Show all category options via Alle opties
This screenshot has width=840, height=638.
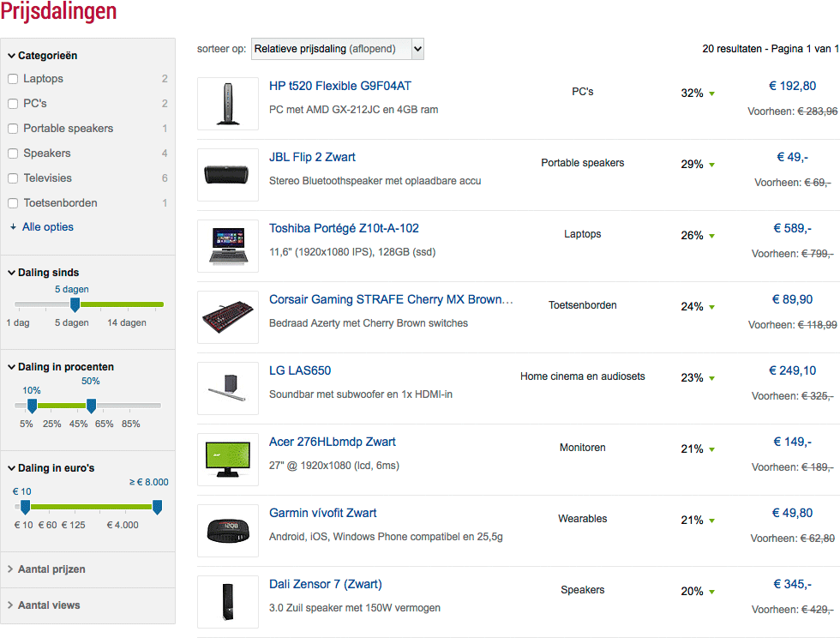point(48,226)
